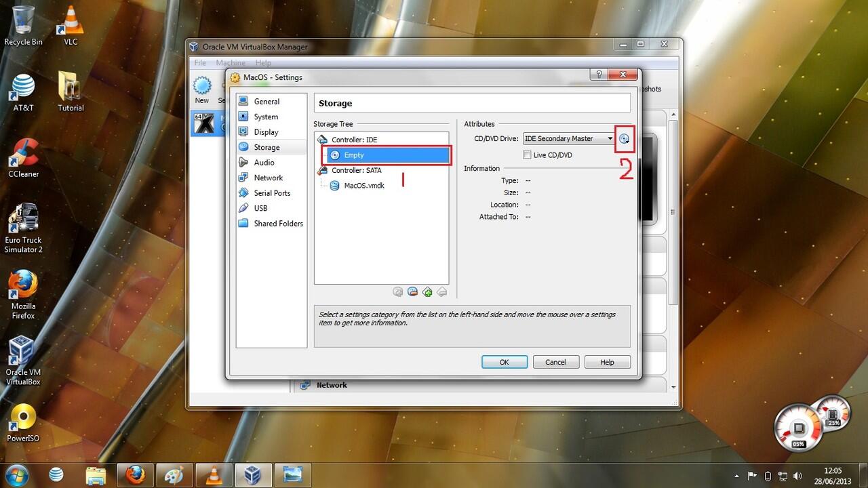Image resolution: width=868 pixels, height=488 pixels.
Task: Click the VirtualBox icon in the taskbar
Action: [253, 474]
